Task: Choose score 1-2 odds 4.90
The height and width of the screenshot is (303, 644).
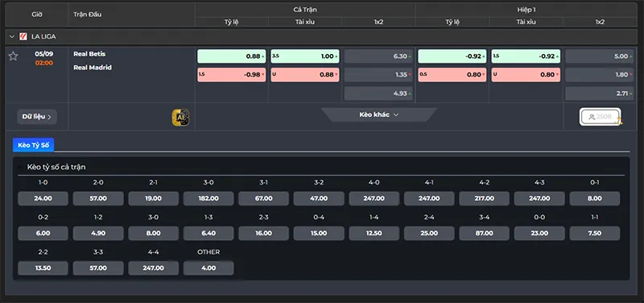Action: click(x=98, y=234)
